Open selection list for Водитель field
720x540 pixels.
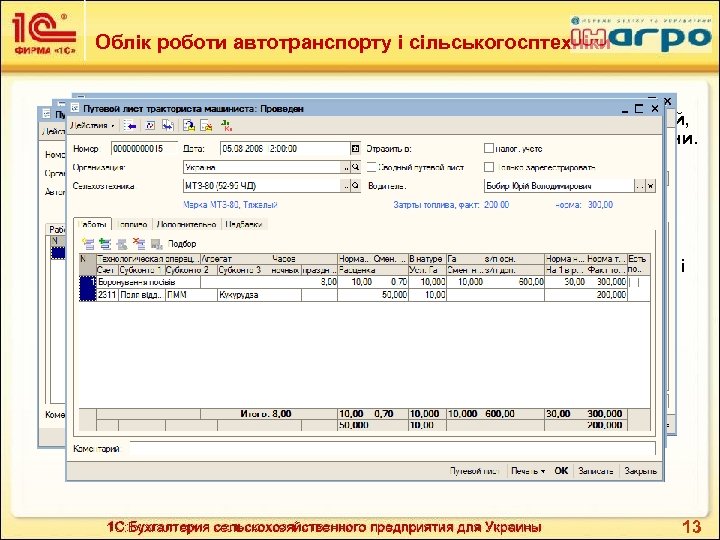(640, 186)
